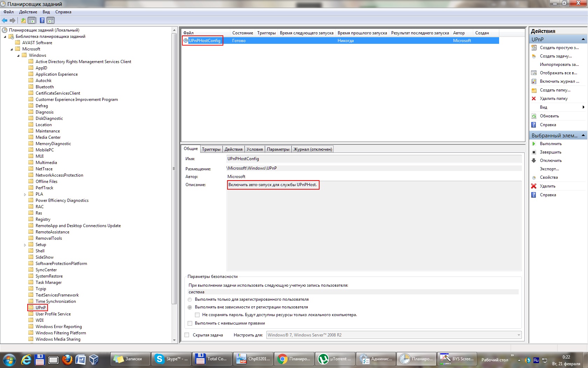Click Справка under Выбранный элемент section
This screenshot has height=368, width=588.
(x=548, y=195)
